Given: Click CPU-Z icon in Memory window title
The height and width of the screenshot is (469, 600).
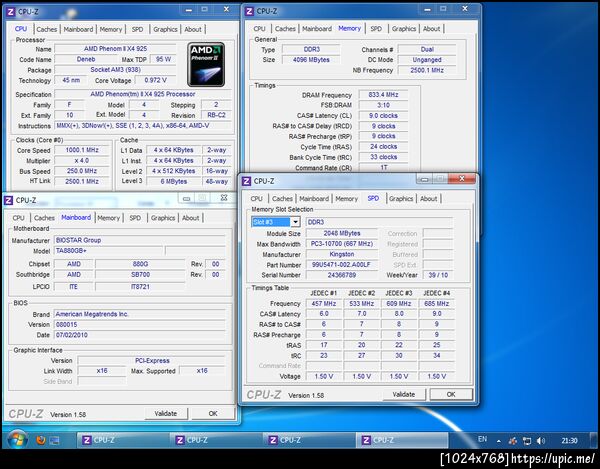Looking at the screenshot, I should [x=249, y=11].
